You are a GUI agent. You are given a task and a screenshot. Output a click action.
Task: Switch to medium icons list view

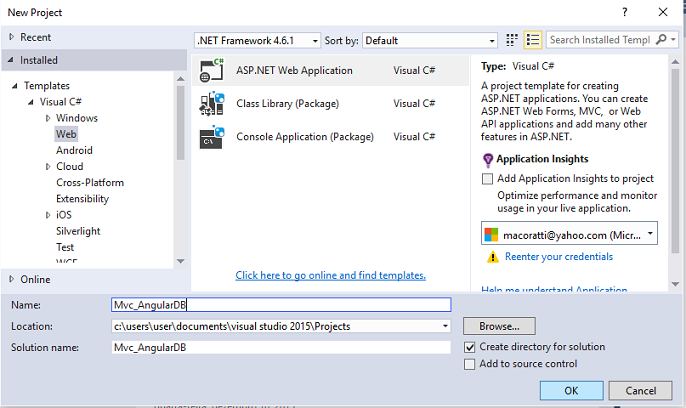tap(533, 40)
